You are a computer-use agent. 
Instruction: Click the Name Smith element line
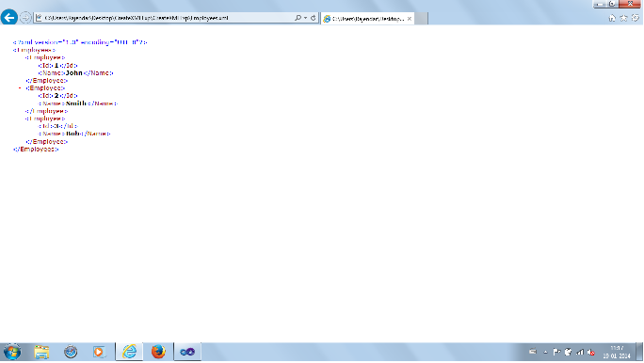pos(77,103)
